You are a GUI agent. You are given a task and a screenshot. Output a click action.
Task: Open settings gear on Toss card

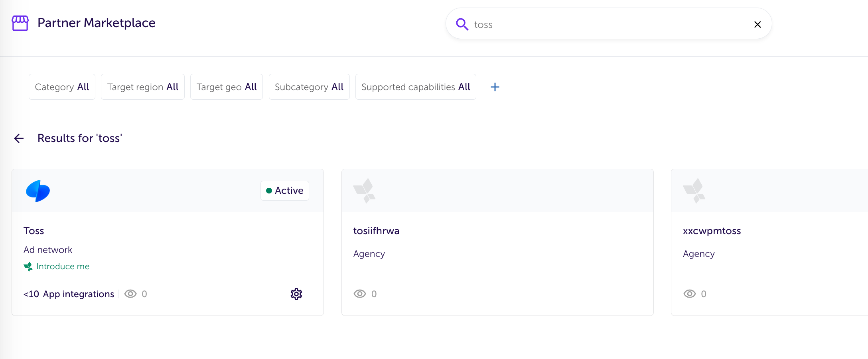click(x=296, y=294)
